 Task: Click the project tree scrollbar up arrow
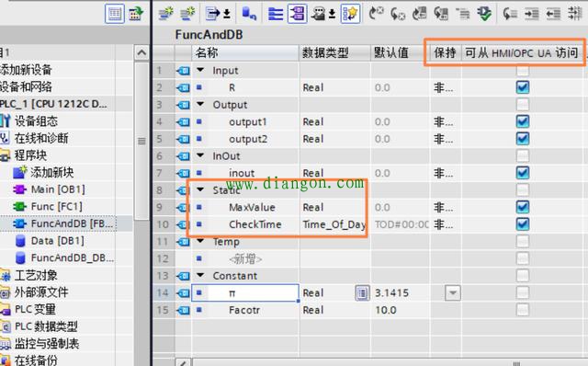(x=141, y=53)
